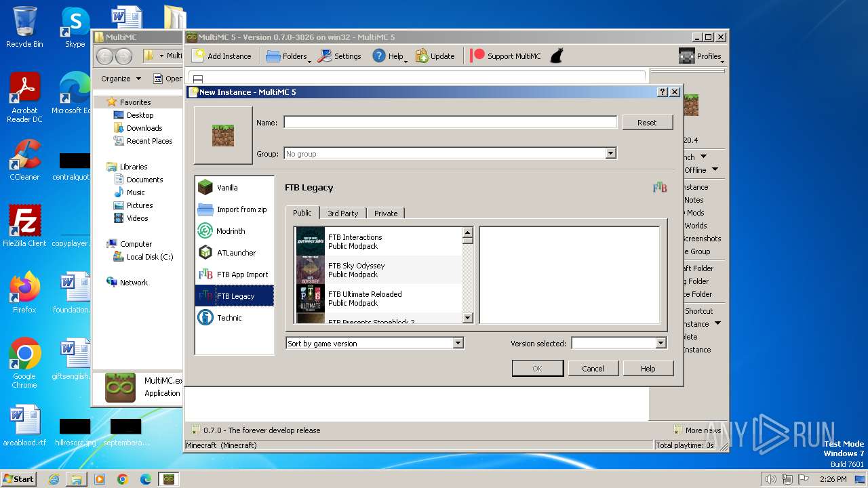Viewport: 868px width, 488px height.
Task: Focus the instance Name field
Action: 450,123
